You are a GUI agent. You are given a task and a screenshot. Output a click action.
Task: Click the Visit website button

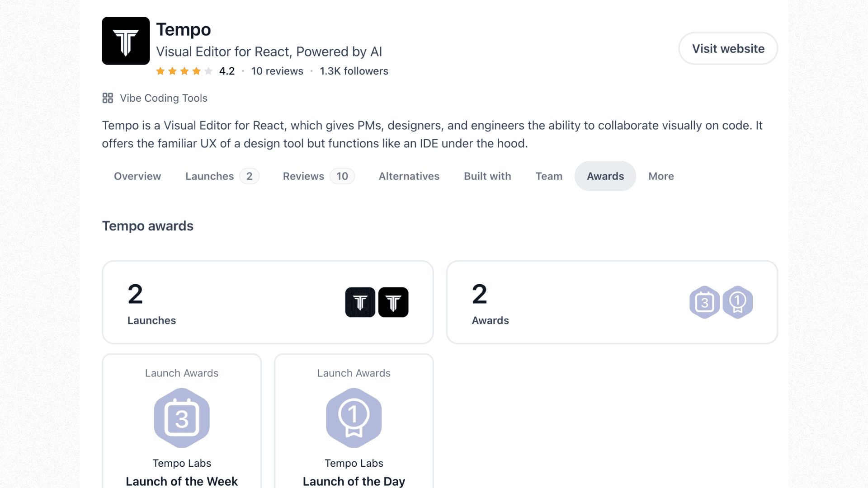click(728, 48)
